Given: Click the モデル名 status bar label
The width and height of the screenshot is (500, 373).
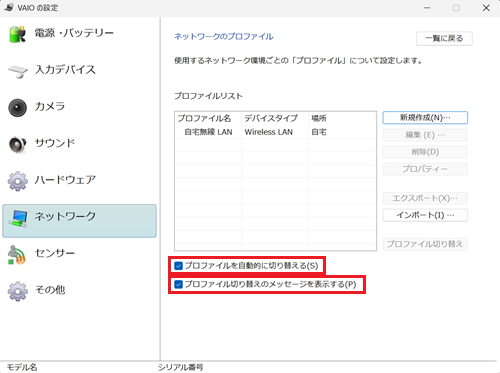Looking at the screenshot, I should (22, 367).
